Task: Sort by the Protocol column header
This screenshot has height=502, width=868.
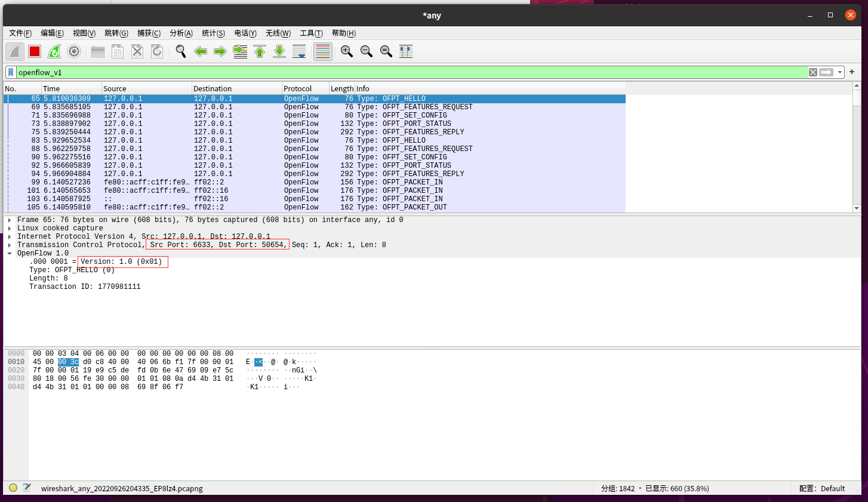Action: pos(306,88)
